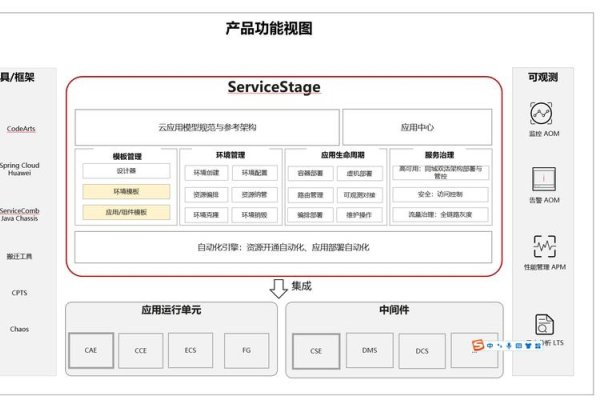The image size is (600, 400).
Task: Click the 应用生命周期 section heading
Action: point(342,155)
